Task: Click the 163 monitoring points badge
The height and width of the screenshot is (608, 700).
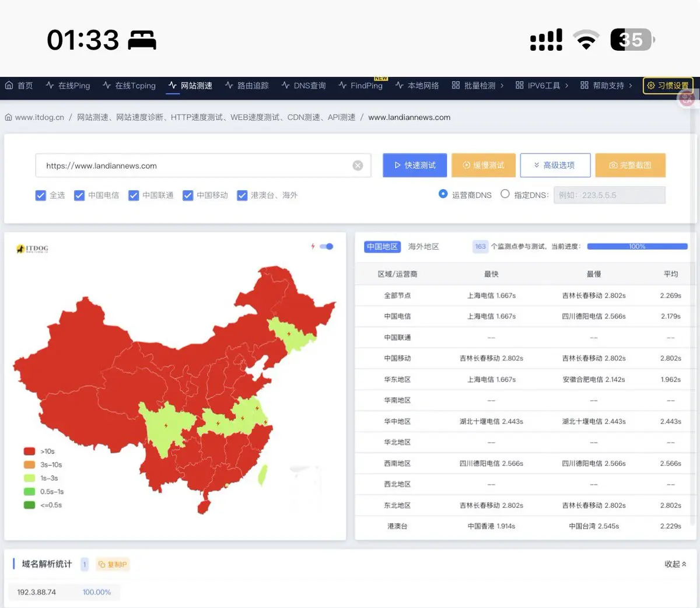Action: click(x=480, y=247)
